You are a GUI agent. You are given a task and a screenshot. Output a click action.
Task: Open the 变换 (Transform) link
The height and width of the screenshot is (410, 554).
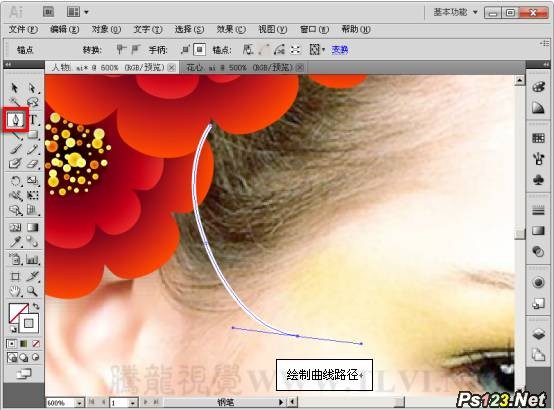[340, 50]
